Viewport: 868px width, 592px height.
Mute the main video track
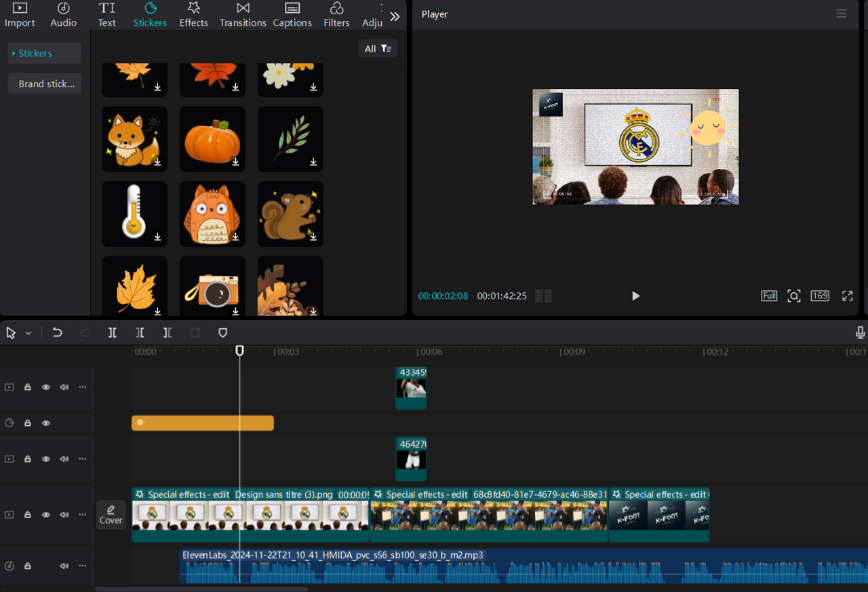click(64, 515)
